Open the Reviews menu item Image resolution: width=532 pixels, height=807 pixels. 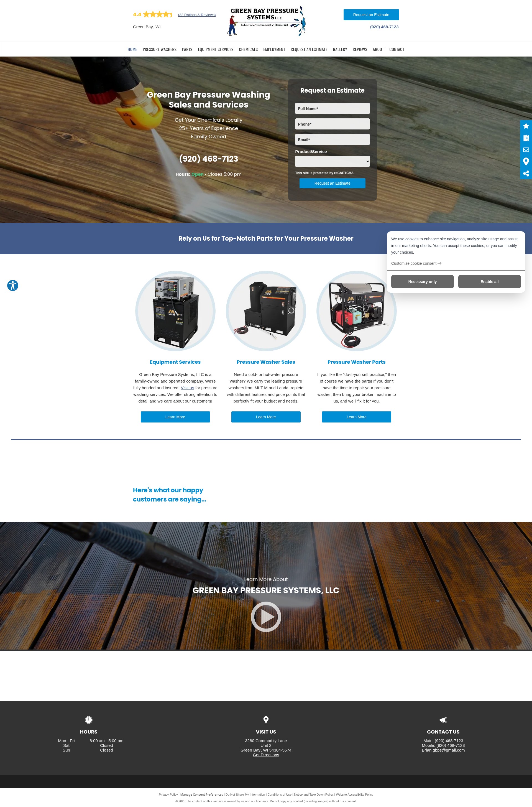coord(360,50)
